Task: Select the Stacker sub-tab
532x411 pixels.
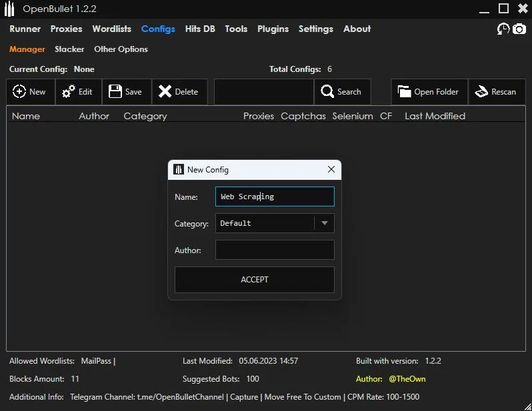Action: coord(69,49)
